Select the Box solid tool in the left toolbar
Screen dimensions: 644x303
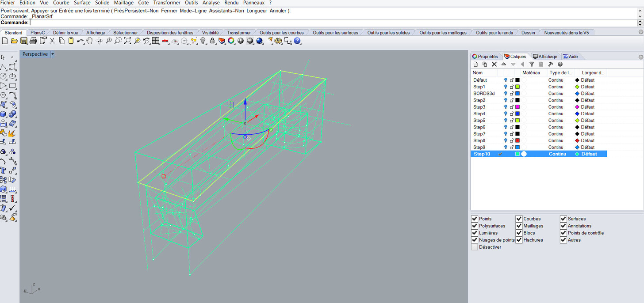coord(3,114)
